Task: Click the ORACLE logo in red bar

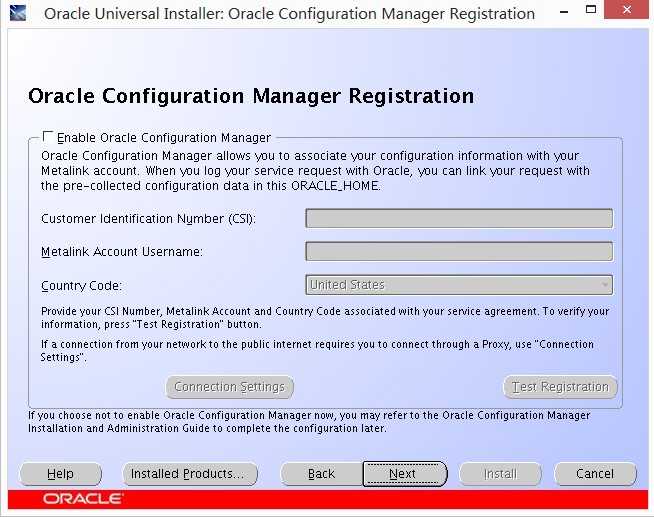Action: [x=83, y=499]
